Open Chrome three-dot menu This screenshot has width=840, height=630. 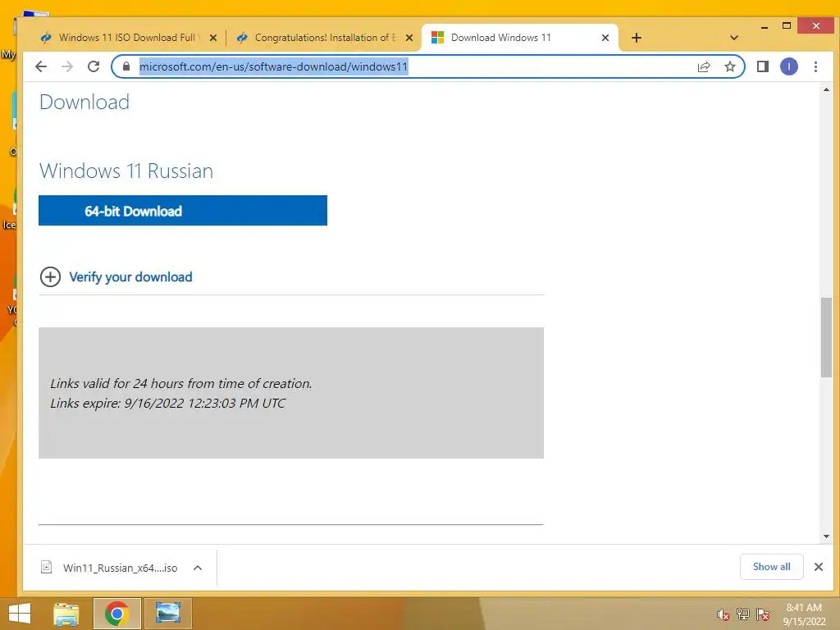815,66
